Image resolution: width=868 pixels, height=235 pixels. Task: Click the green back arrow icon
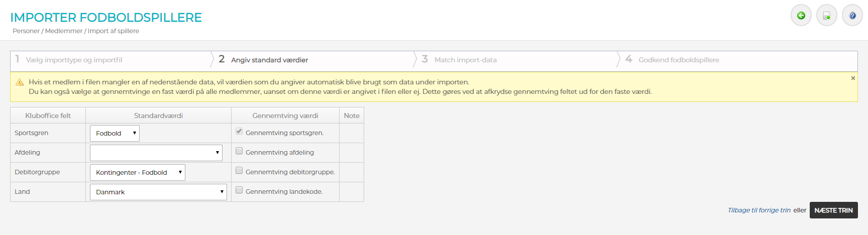click(x=801, y=16)
